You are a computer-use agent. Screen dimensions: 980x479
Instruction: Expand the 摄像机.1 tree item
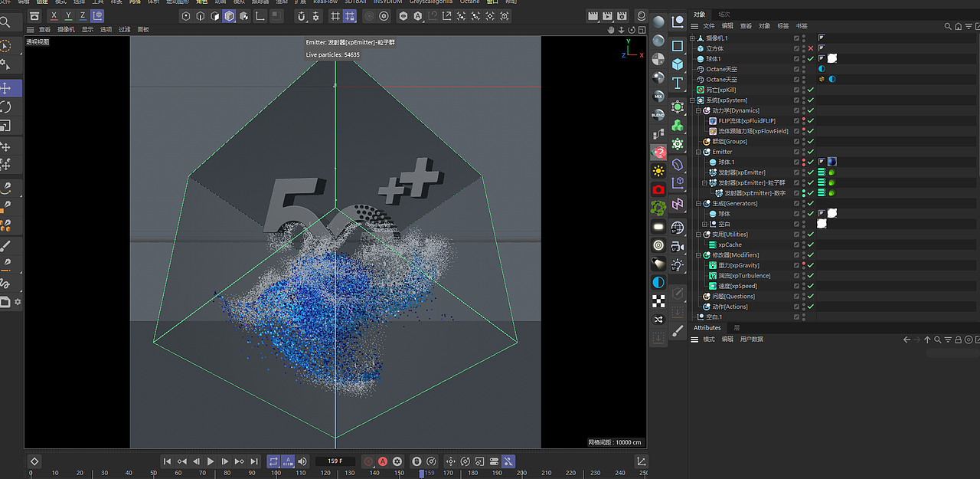pos(692,38)
